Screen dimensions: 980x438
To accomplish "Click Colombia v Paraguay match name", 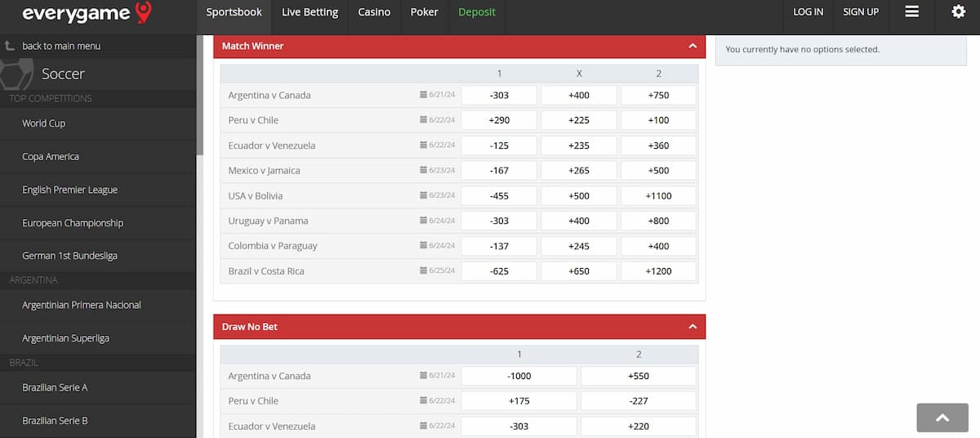I will (273, 246).
